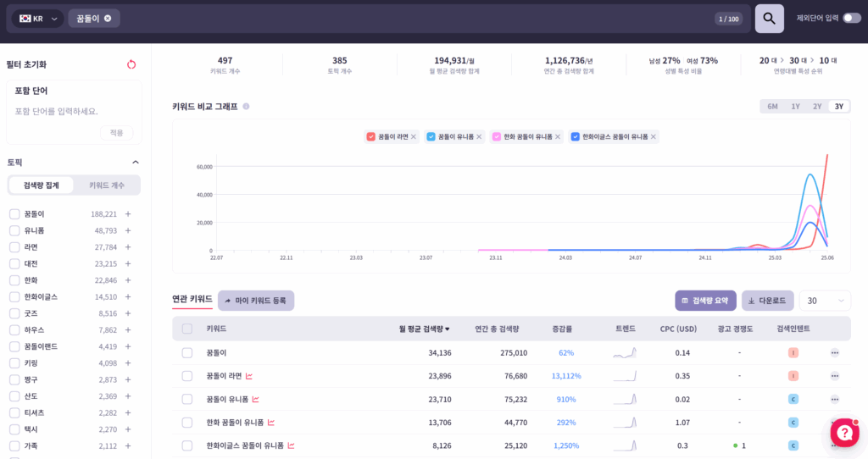
Task: Click the 다운로드 button
Action: click(767, 301)
